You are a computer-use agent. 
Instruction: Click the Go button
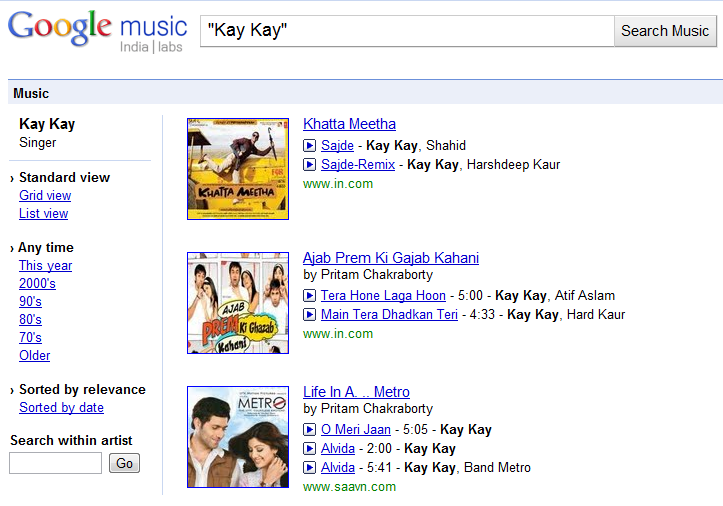[124, 463]
